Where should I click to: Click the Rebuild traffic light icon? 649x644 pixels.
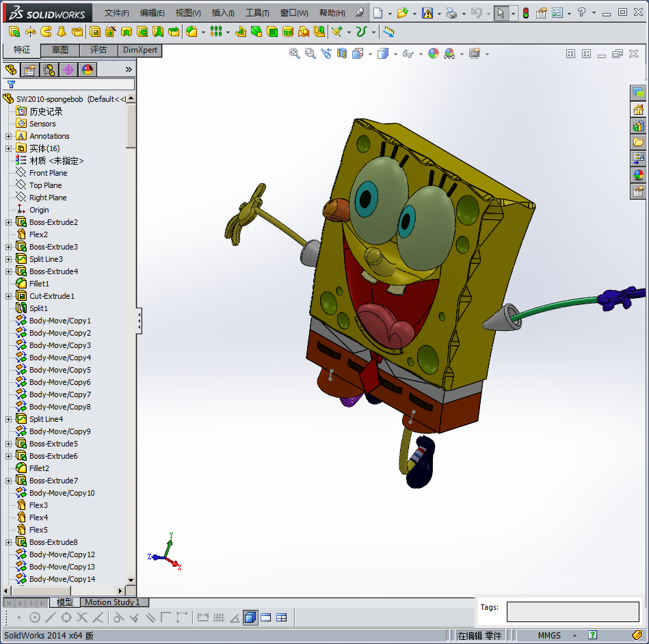pyautogui.click(x=526, y=13)
